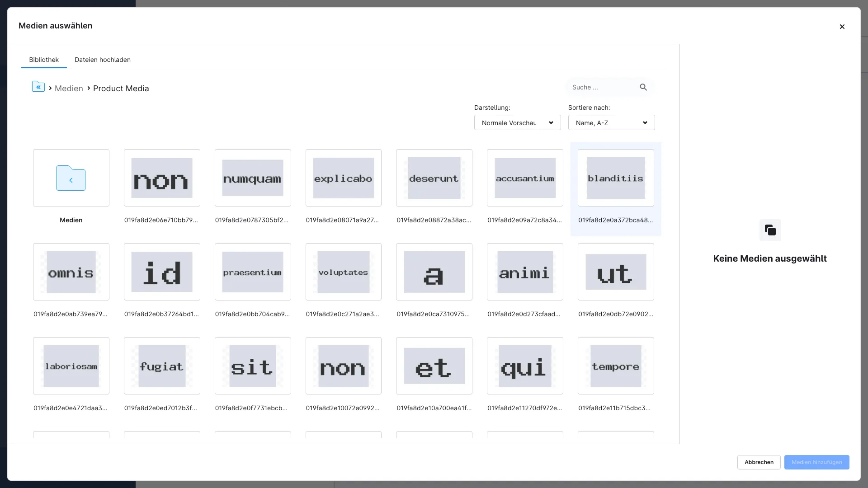The height and width of the screenshot is (488, 868).
Task: Switch to the Dateien hochladen tab
Action: [x=103, y=60]
